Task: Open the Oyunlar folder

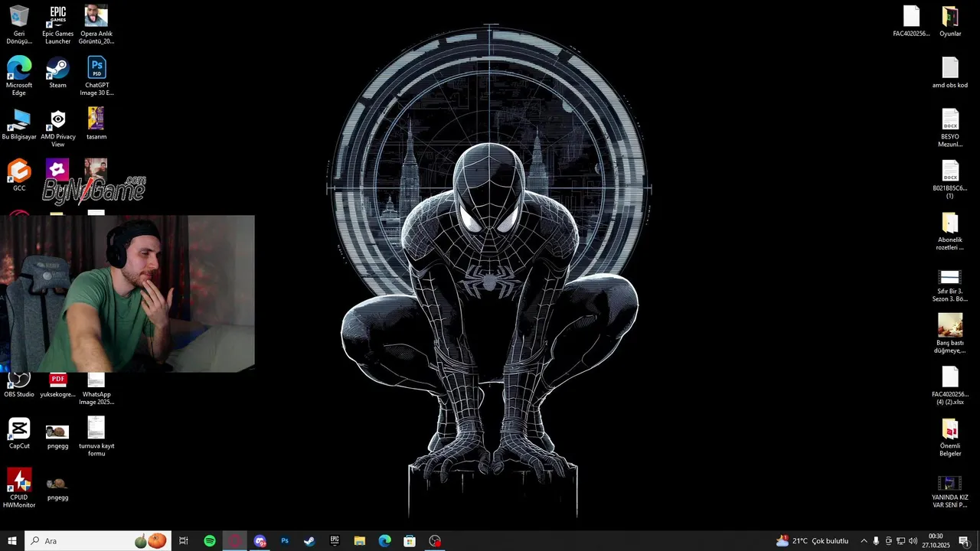Action: pyautogui.click(x=950, y=21)
